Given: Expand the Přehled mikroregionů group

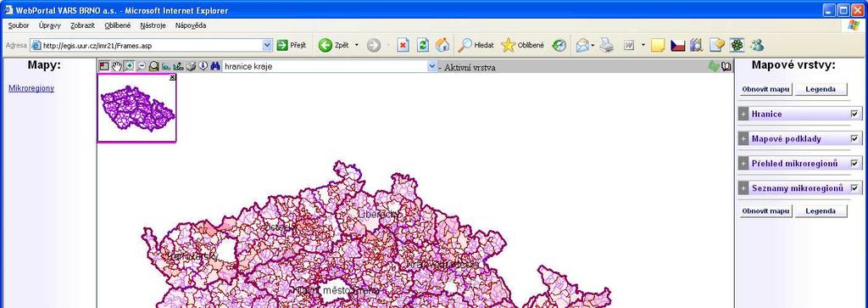Looking at the screenshot, I should [743, 164].
